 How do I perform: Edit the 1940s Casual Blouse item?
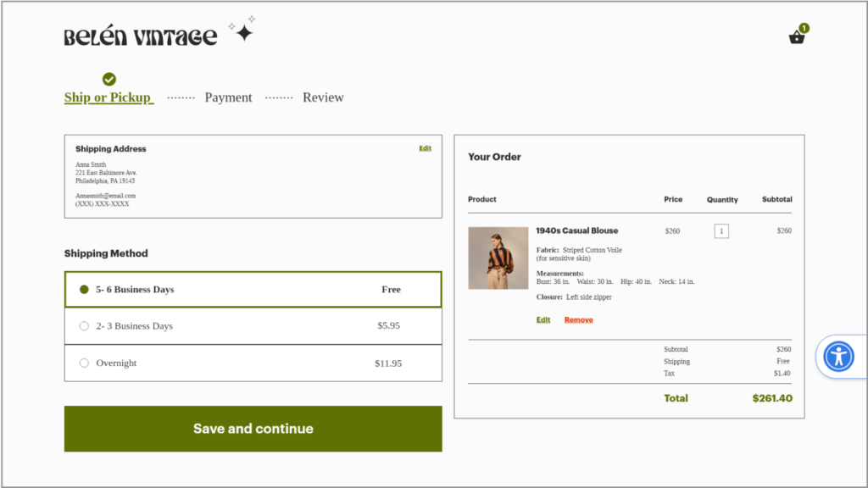[543, 320]
